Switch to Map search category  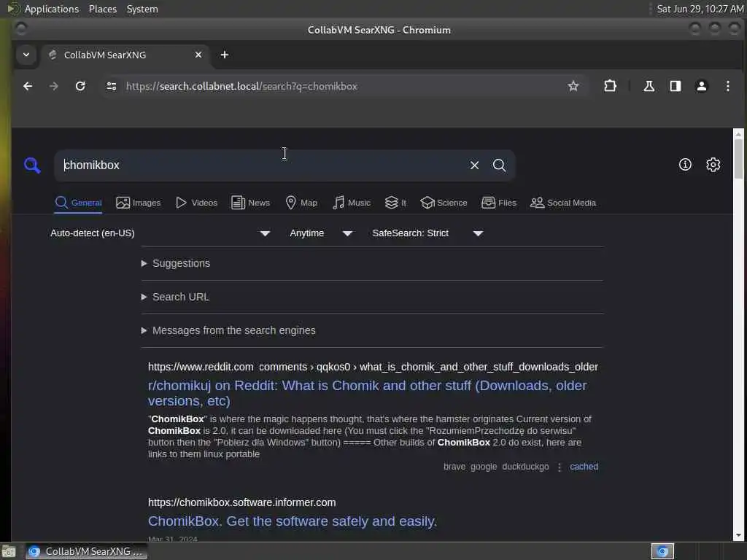(x=301, y=203)
